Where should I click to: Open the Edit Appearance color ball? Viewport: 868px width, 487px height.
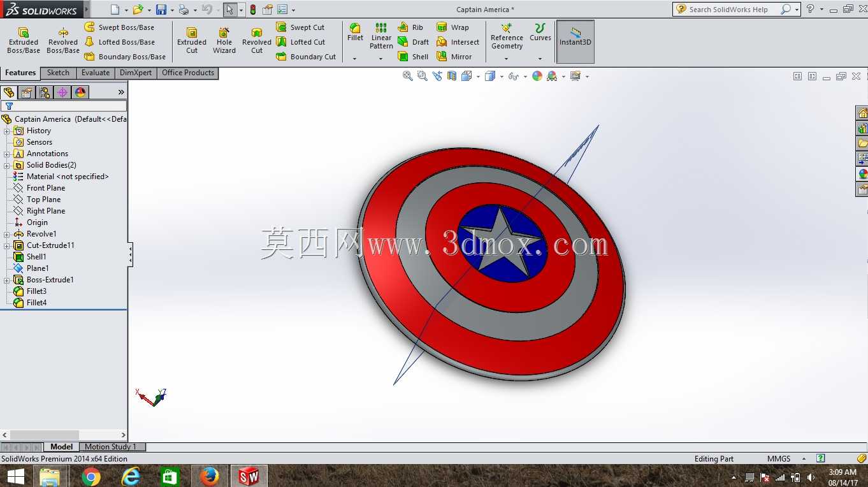(537, 76)
